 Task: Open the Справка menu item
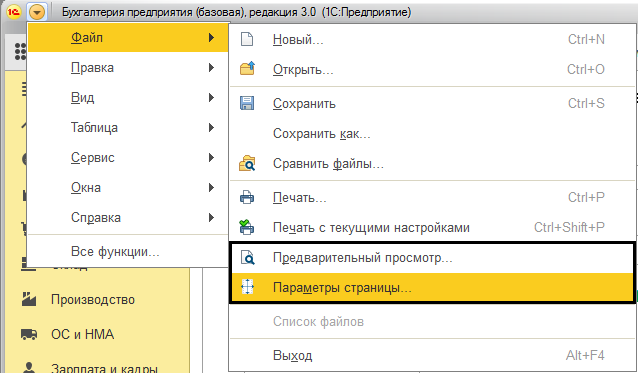pyautogui.click(x=127, y=218)
